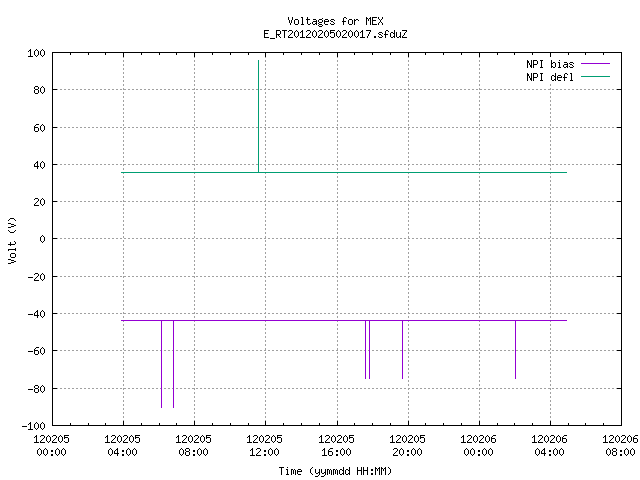Click the x-axis label 120205 00:00

tap(51, 445)
